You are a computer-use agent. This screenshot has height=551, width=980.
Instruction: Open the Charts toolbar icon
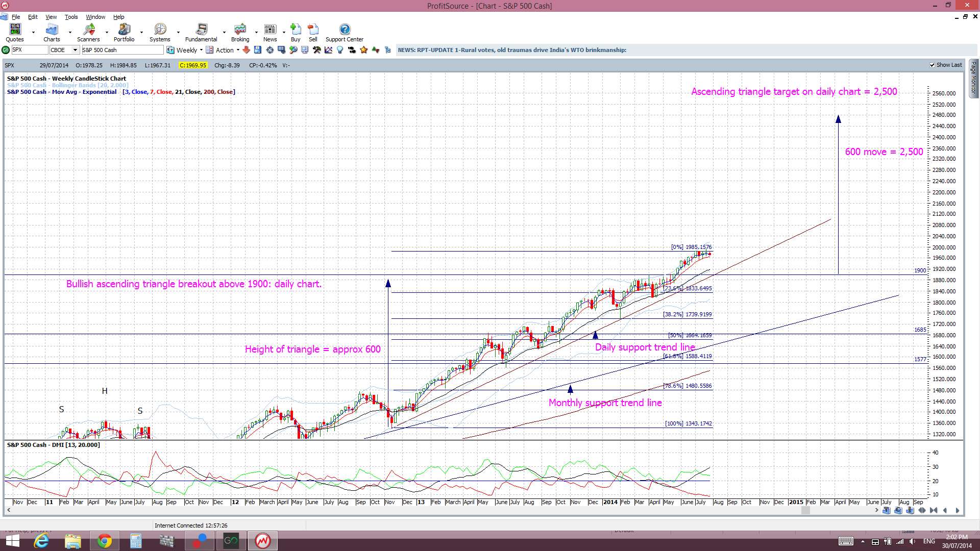[52, 33]
